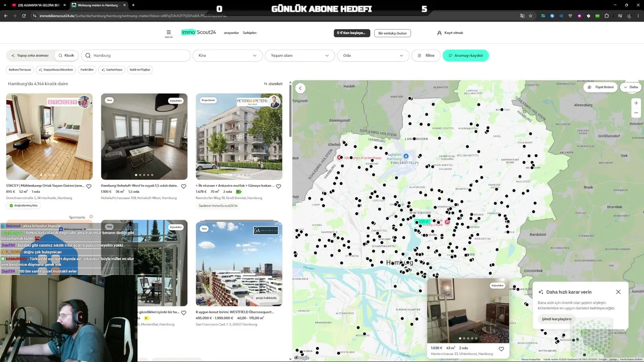Expand the Yaşam alanı dropdown

click(x=299, y=55)
